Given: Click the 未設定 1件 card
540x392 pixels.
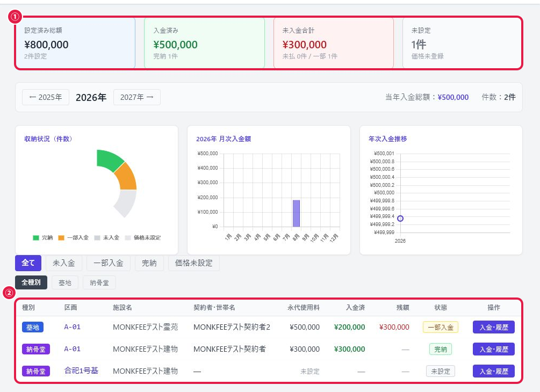Looking at the screenshot, I should click(x=462, y=43).
